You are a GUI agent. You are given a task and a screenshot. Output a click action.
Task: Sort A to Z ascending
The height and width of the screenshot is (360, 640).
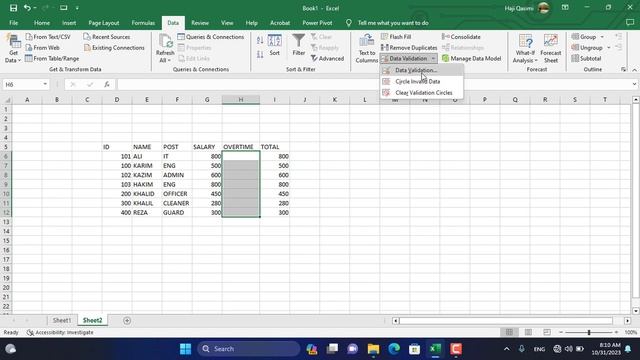(x=260, y=40)
